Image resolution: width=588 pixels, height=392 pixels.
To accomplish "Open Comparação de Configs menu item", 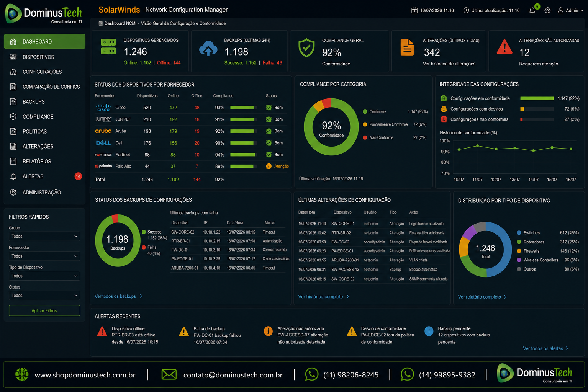I will 44,87.
